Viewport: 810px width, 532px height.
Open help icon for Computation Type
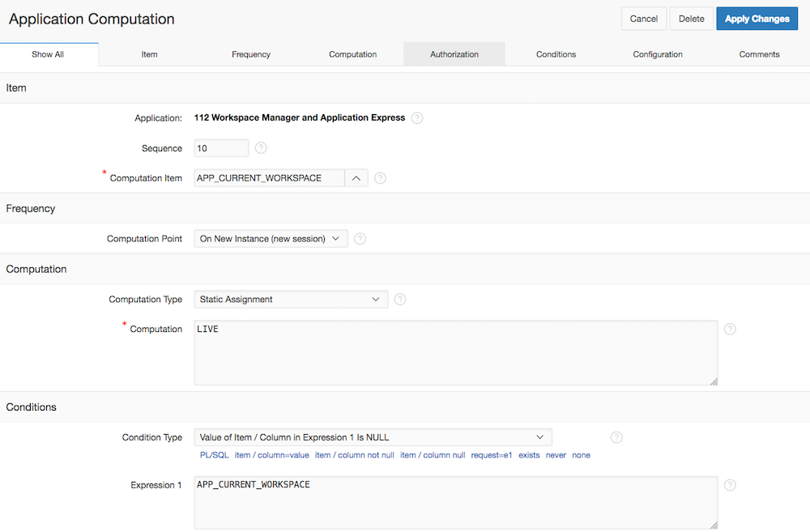point(400,300)
